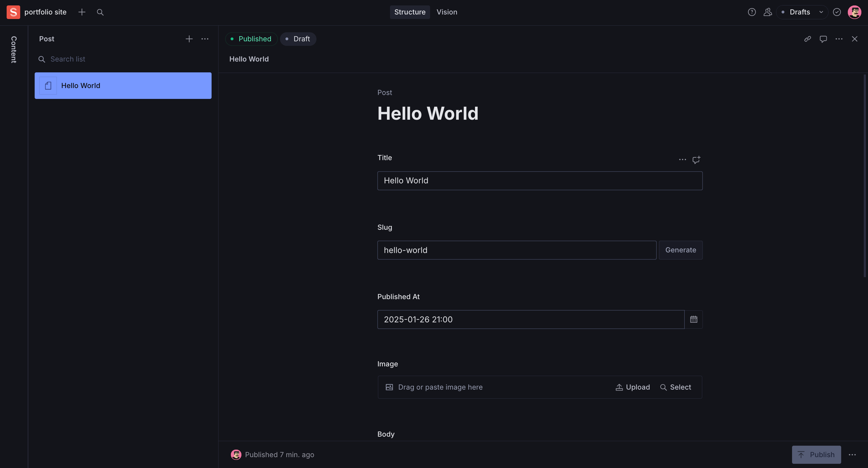The height and width of the screenshot is (468, 868).
Task: Open calendar picker for Published At
Action: click(693, 319)
